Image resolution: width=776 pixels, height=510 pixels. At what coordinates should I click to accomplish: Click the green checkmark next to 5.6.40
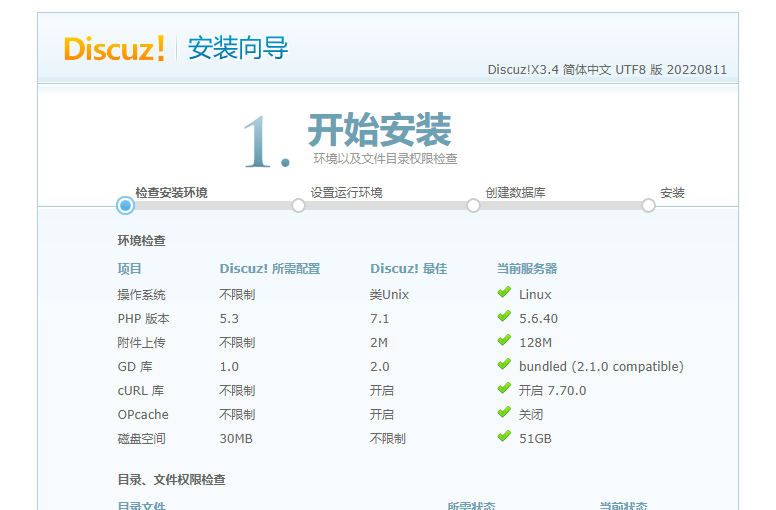pyautogui.click(x=504, y=317)
